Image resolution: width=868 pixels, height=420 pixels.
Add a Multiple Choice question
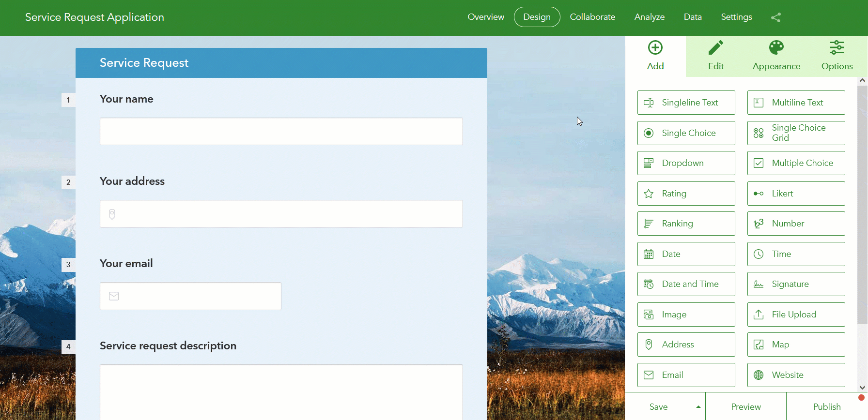796,163
